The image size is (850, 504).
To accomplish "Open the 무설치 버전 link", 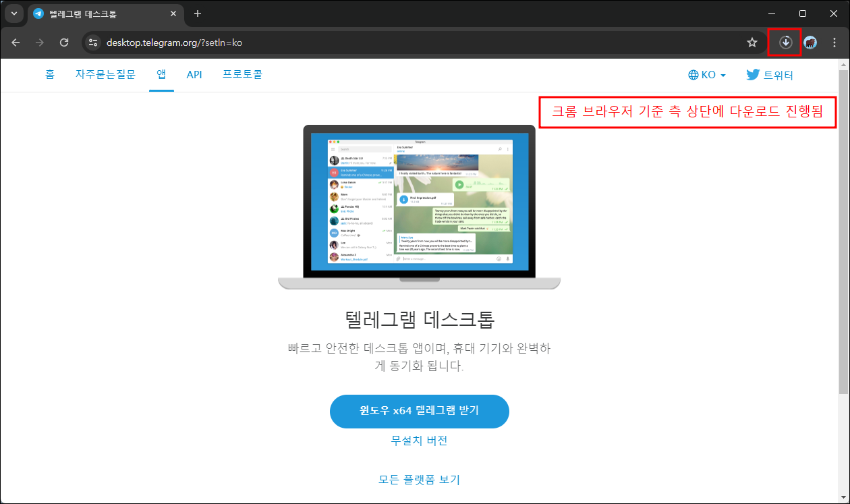I will (x=420, y=441).
